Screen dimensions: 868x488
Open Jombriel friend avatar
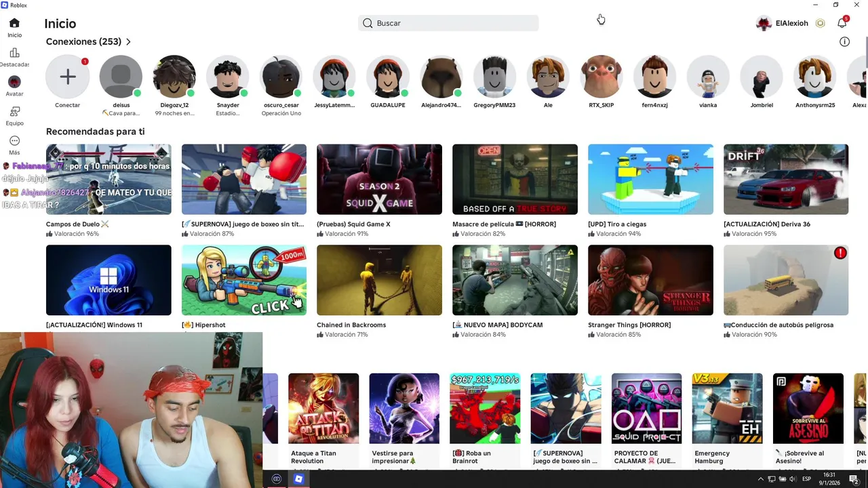762,77
